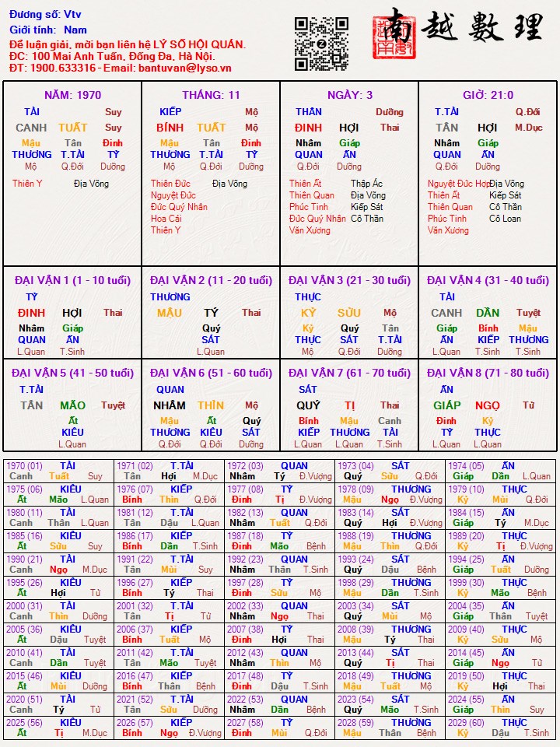Click the '2019 (50)' year cell
Viewport: 560px width, 747px height.
click(501, 682)
